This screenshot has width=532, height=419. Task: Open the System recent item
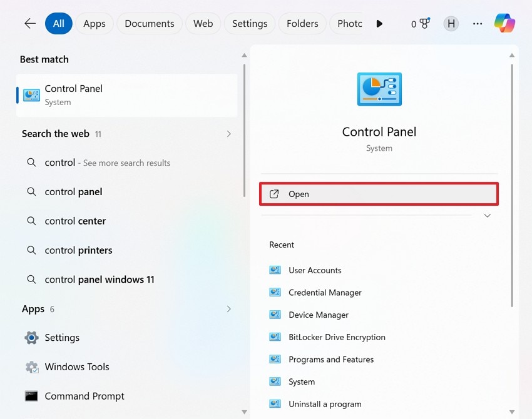[302, 381]
